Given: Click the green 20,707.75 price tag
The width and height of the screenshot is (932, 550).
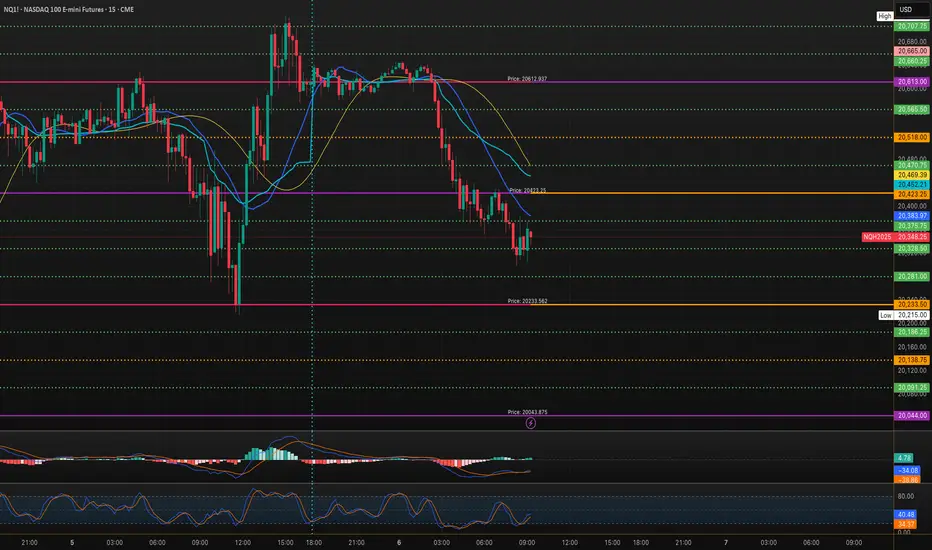Looking at the screenshot, I should [x=912, y=27].
